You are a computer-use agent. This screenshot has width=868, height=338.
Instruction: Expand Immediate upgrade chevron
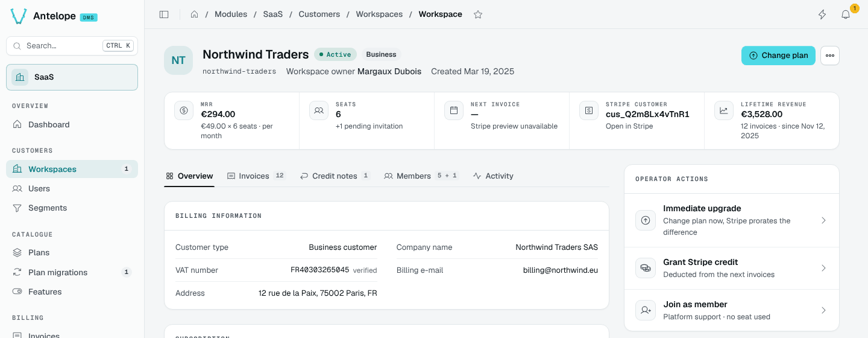[x=823, y=220]
